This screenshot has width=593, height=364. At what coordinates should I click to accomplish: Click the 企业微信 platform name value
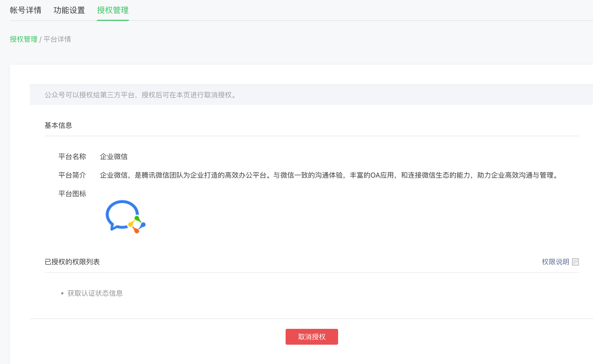[114, 156]
